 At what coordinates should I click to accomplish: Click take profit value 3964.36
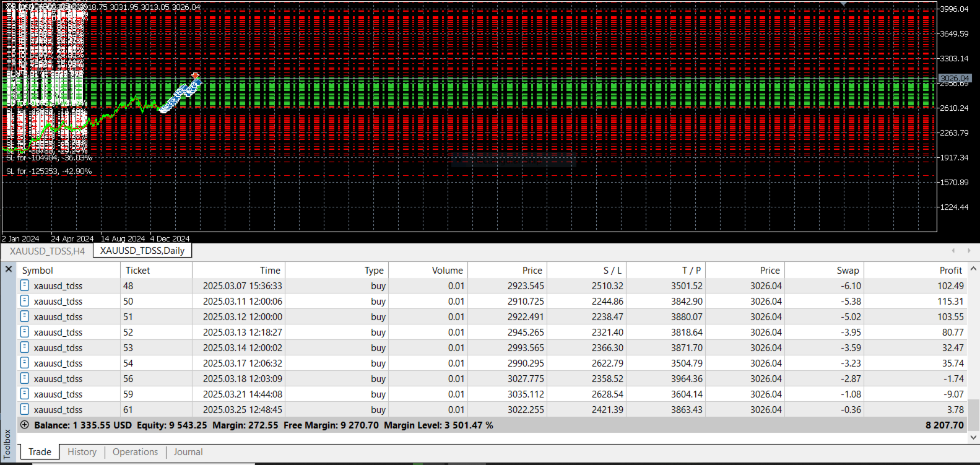pyautogui.click(x=687, y=378)
